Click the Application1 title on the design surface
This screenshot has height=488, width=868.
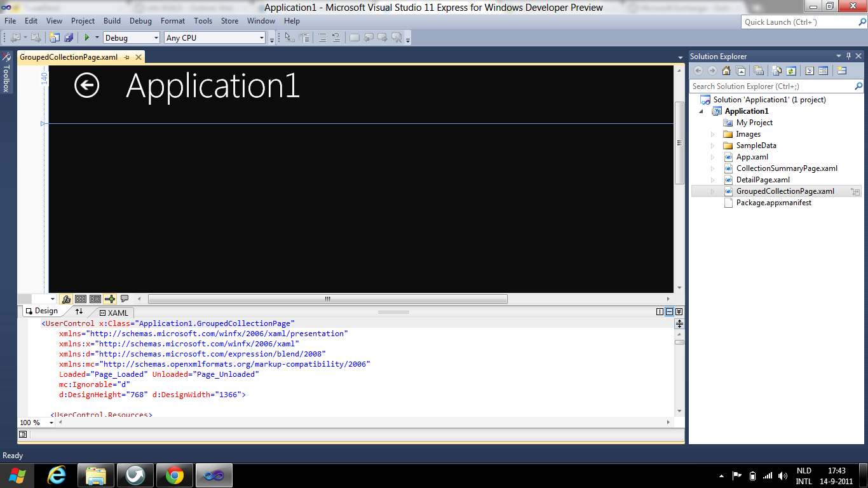point(213,86)
